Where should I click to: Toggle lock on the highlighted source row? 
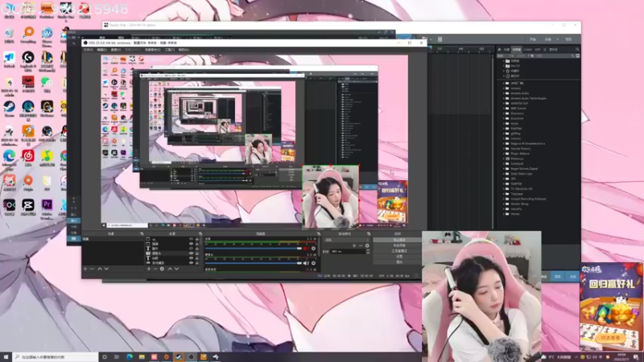click(x=196, y=253)
